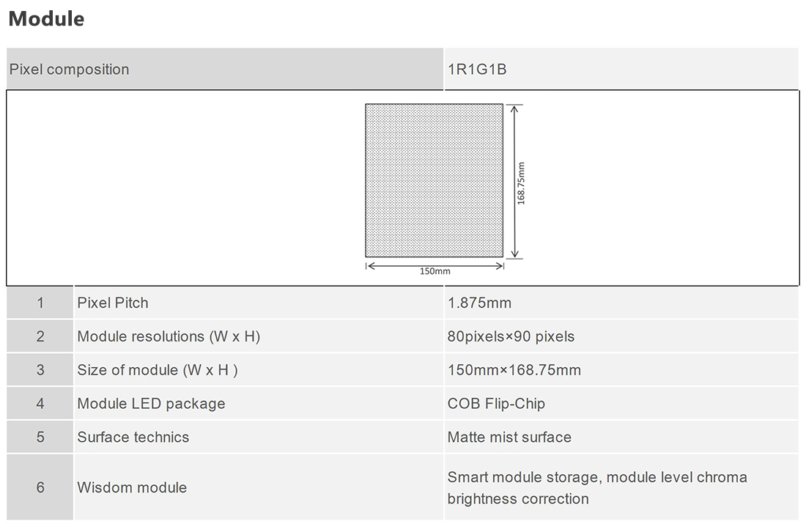Select Size of module (W x H) label
The height and width of the screenshot is (532, 806).
158,370
